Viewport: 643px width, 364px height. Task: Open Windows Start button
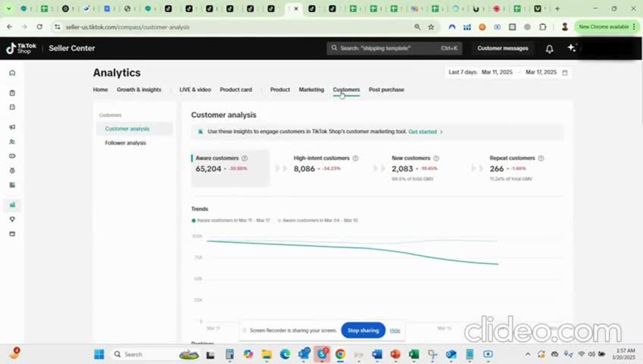(99, 354)
